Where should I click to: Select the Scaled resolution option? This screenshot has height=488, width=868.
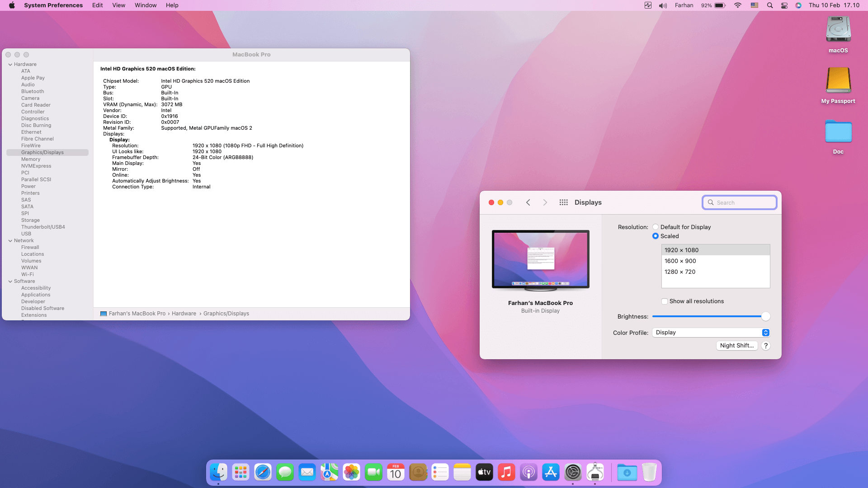pyautogui.click(x=656, y=236)
